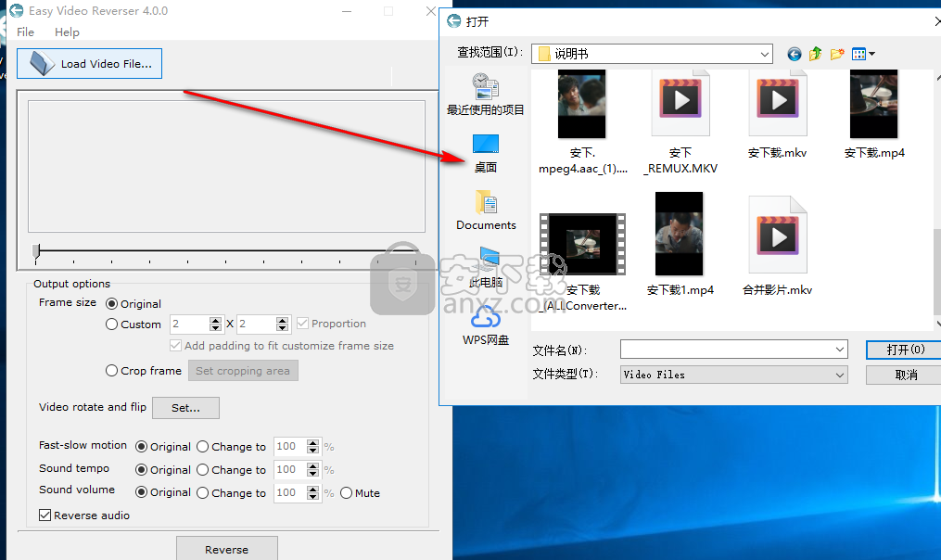
Task: Click the 取消 cancel button
Action: pos(905,375)
